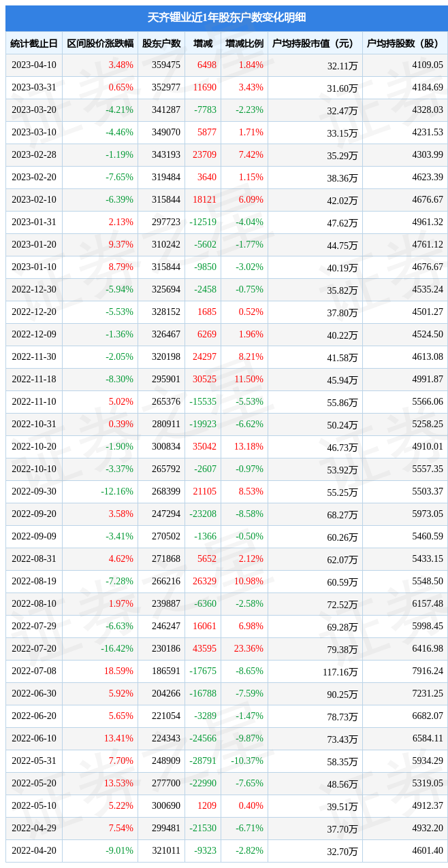Select the 统计截止日 column header
Screen dimensions: 448x868
(34, 43)
